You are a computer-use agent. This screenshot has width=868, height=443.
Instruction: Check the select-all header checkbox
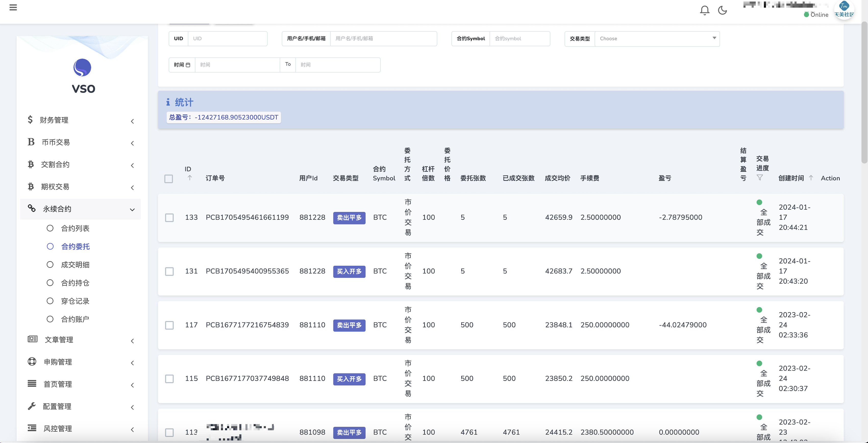[x=169, y=179]
